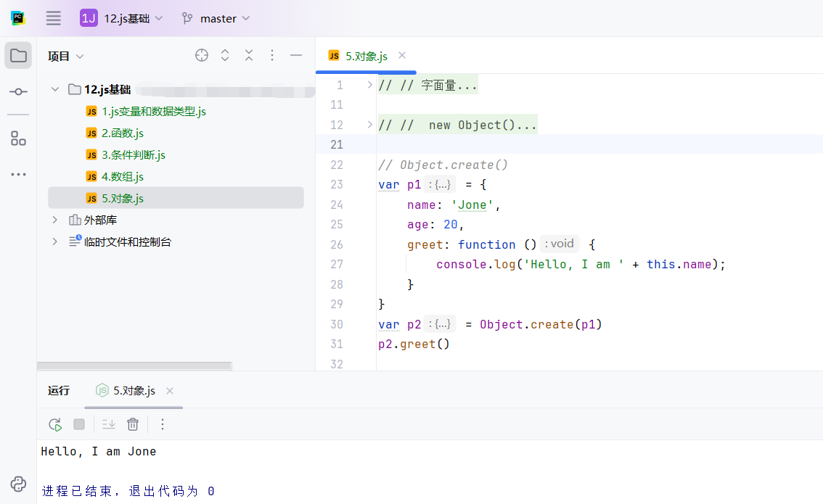Rerun 5.对象.js script

(x=55, y=424)
